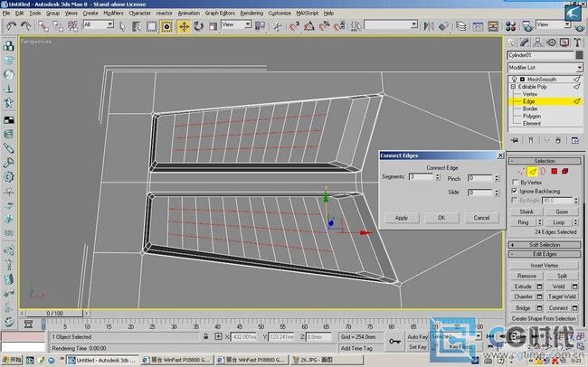Expand the Soft Selection rollout
The image size is (588, 367).
(x=545, y=245)
